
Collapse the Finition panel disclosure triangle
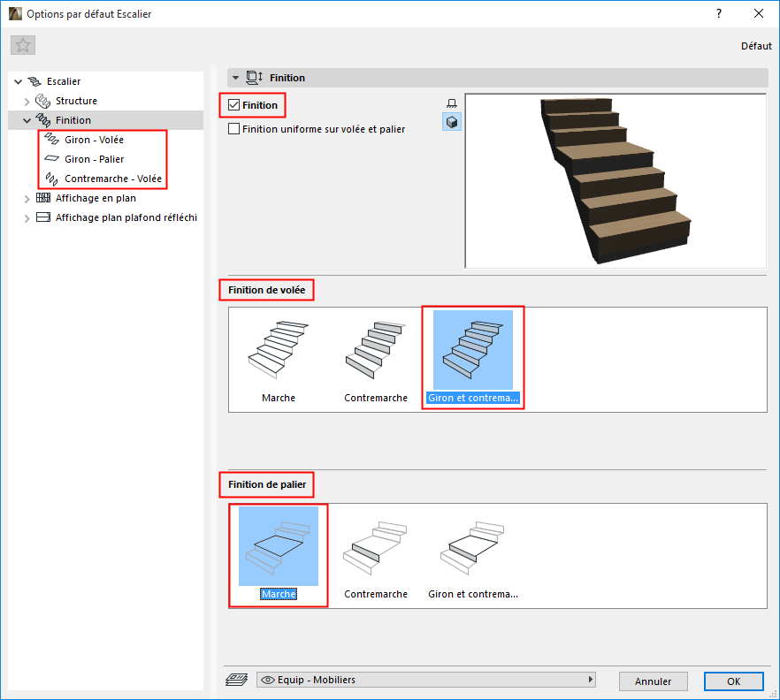236,78
